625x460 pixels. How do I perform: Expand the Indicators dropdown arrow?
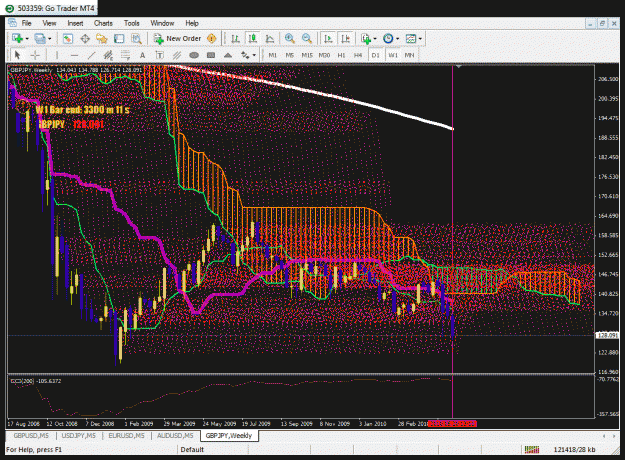[x=375, y=39]
